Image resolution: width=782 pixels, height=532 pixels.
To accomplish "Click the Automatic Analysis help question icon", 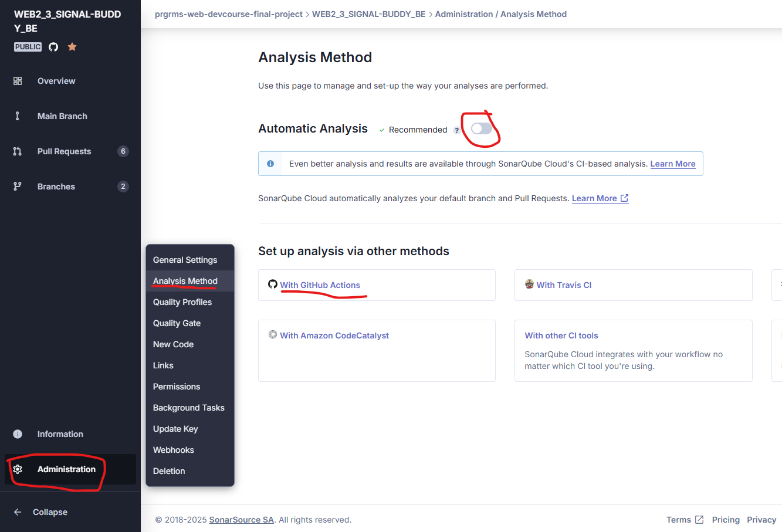I will pos(457,130).
